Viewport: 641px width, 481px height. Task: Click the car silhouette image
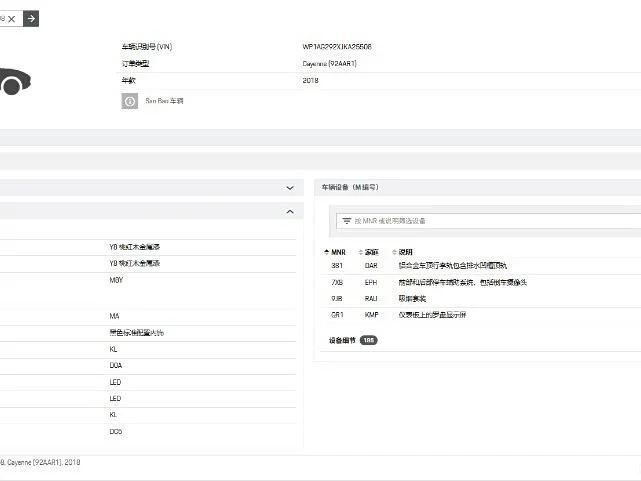click(x=15, y=81)
